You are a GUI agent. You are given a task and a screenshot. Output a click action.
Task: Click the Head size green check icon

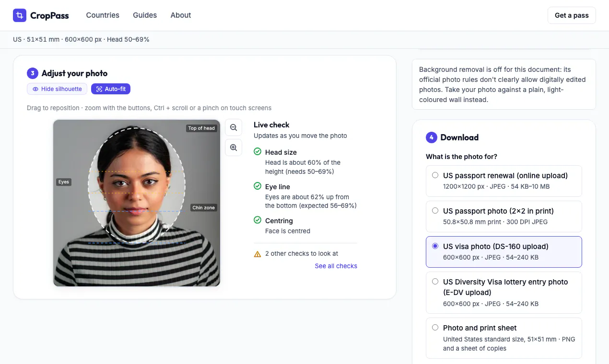point(258,152)
